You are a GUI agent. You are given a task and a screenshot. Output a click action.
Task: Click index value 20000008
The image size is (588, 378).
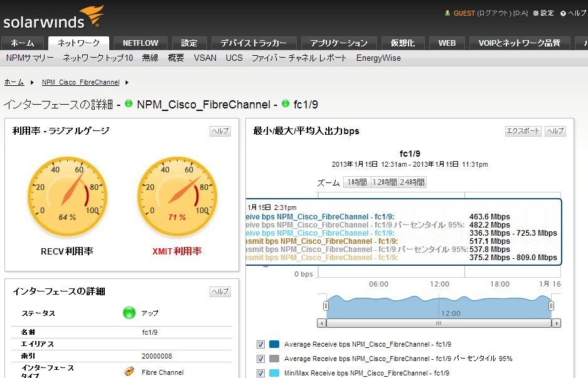pos(157,356)
